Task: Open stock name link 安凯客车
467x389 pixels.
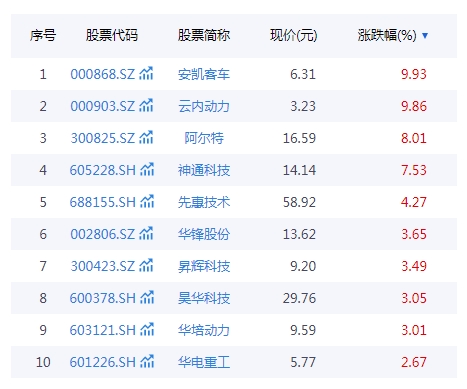Action: coord(204,74)
